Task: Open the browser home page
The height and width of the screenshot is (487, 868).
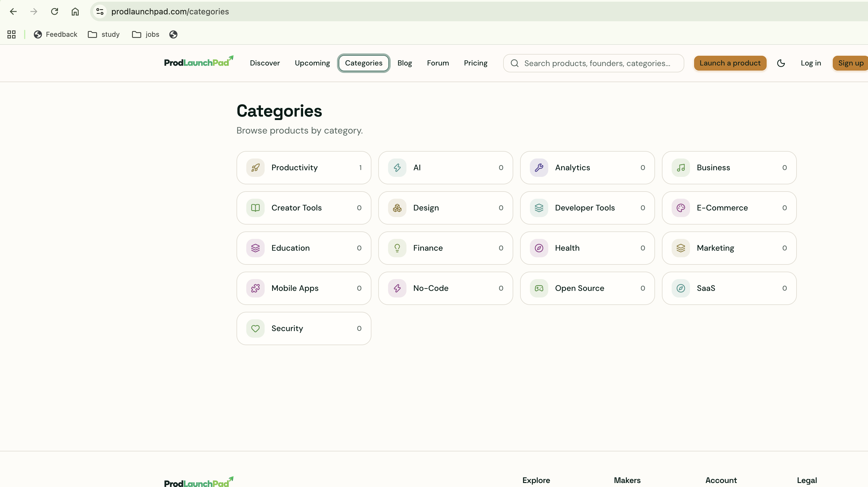Action: (x=75, y=11)
